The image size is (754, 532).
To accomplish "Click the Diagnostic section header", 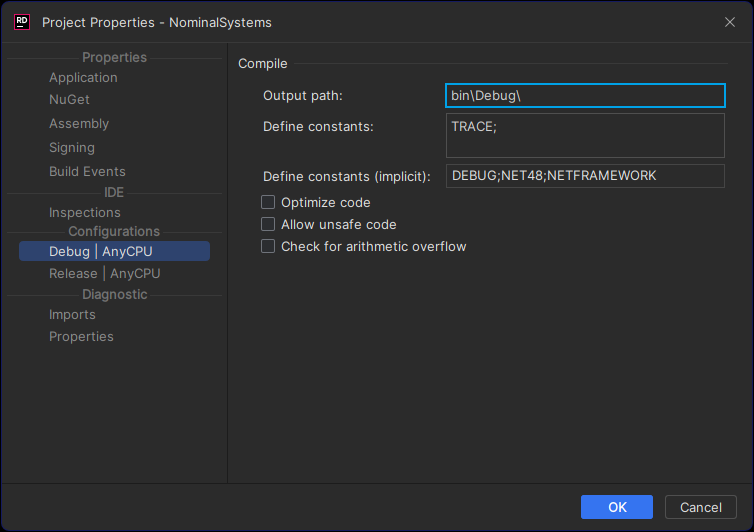I will click(x=114, y=294).
